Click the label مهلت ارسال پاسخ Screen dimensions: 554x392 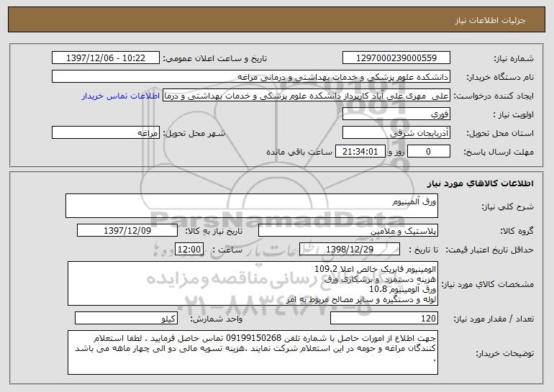pos(499,152)
